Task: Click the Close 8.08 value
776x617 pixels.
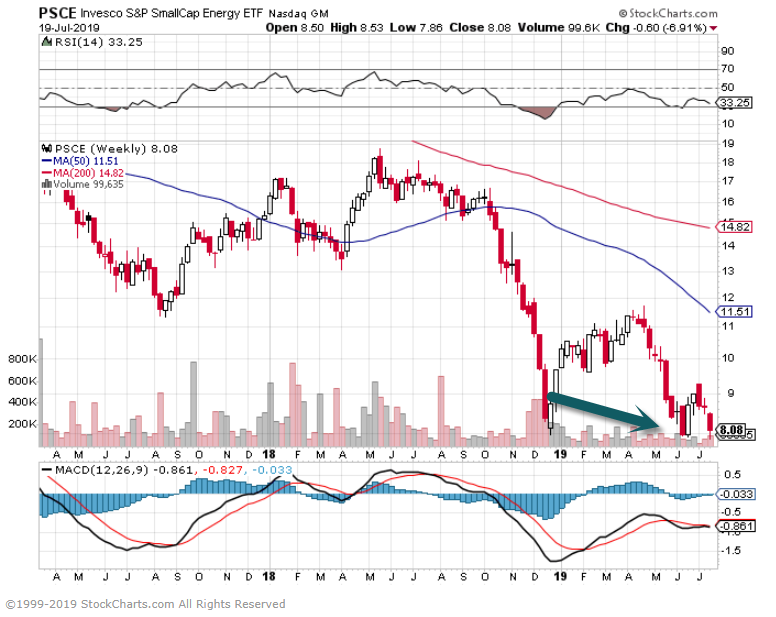Action: 480,28
